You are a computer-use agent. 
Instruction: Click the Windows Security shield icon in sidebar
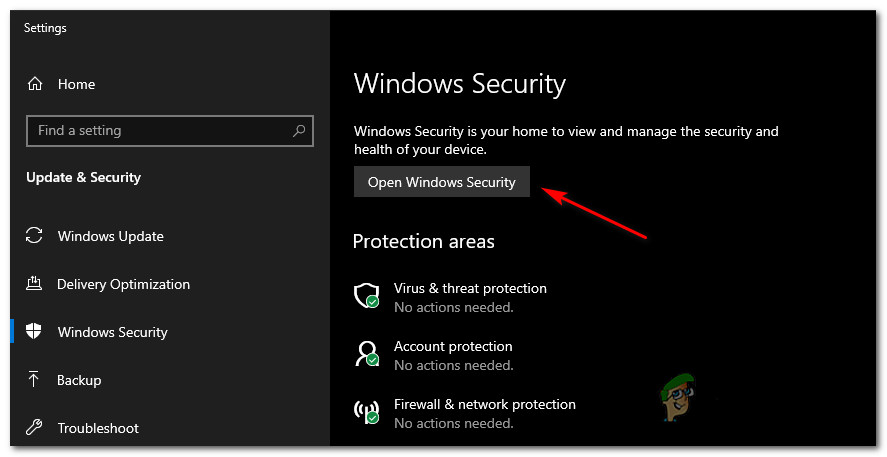[x=34, y=331]
